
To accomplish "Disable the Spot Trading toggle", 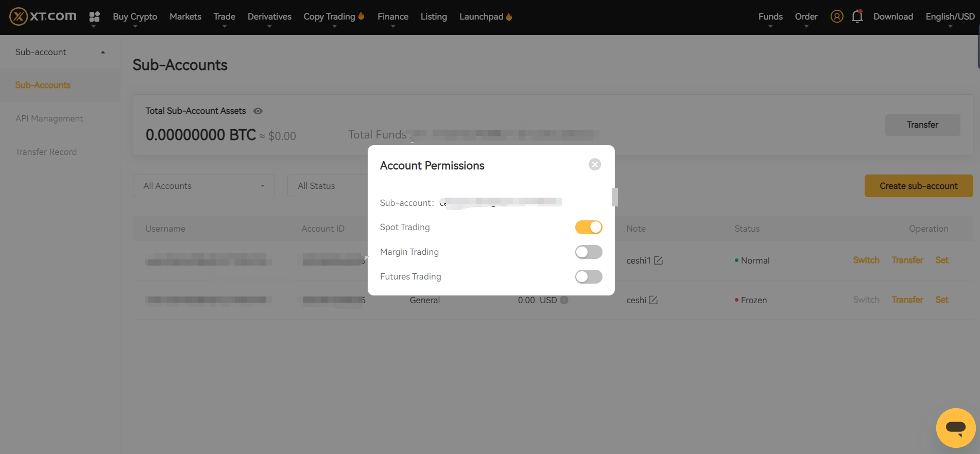I will 588,227.
